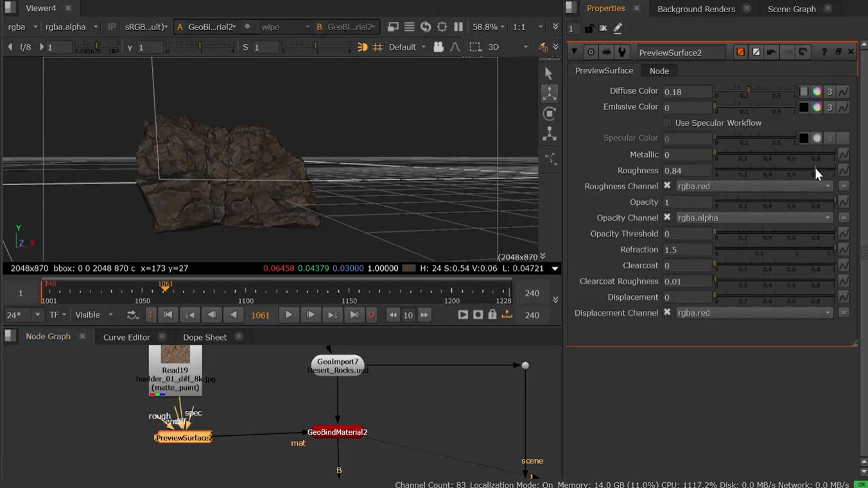Open Diffuse Color color wheel picker
868x488 pixels.
click(x=817, y=91)
